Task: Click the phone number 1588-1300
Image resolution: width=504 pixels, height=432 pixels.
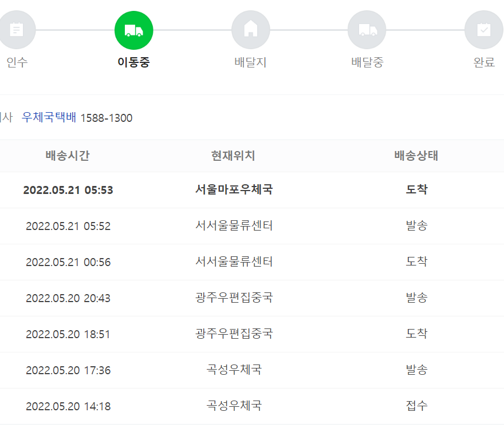Action: 107,118
